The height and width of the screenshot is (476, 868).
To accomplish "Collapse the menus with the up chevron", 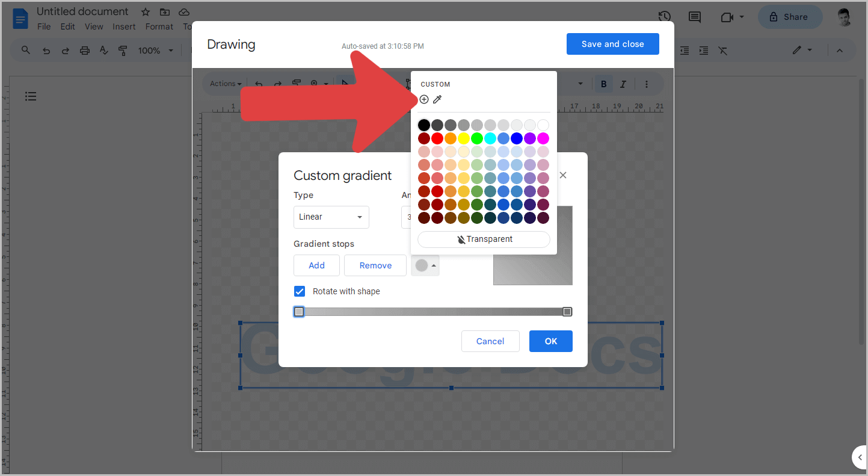I will pyautogui.click(x=840, y=51).
